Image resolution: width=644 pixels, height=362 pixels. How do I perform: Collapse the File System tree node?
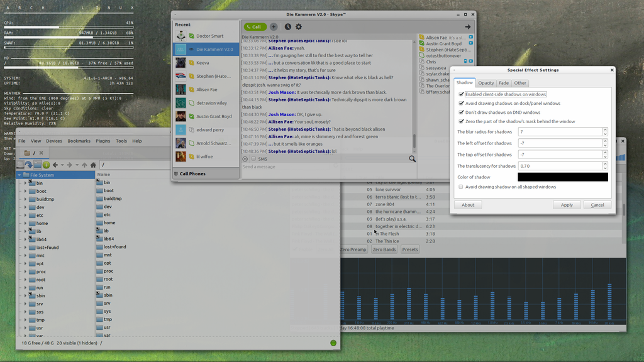(x=19, y=175)
